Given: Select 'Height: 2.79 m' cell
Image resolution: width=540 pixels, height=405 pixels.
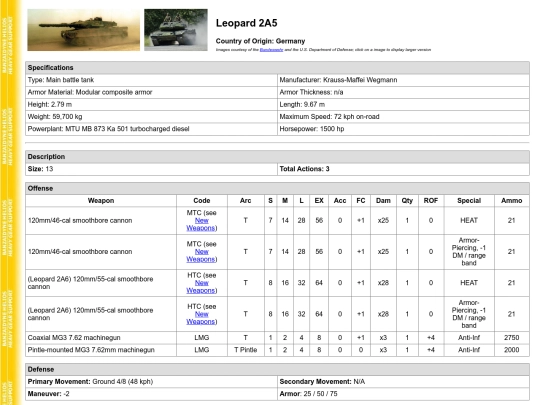Looking at the screenshot, I should [151, 104].
